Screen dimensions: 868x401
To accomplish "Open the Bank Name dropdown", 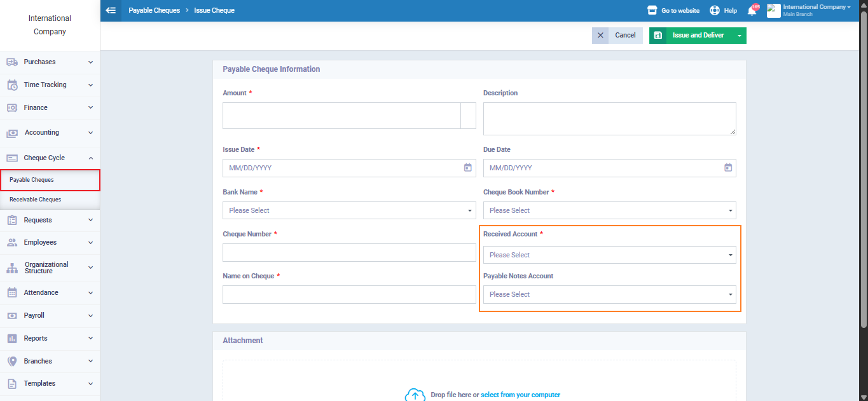I will (x=349, y=210).
